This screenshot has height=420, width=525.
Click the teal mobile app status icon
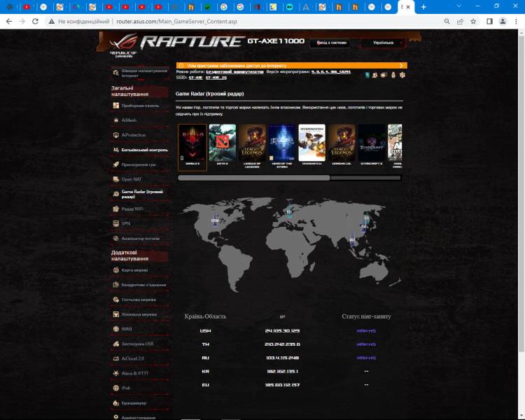[367, 75]
